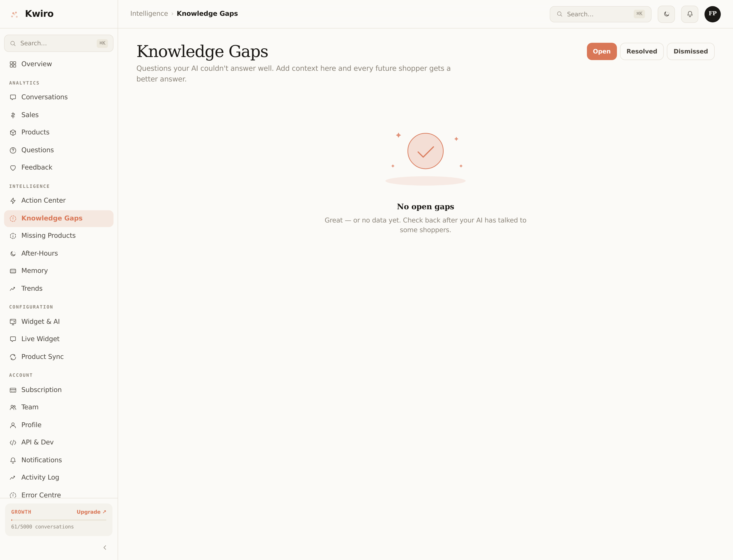Click the Memory icon

(13, 271)
